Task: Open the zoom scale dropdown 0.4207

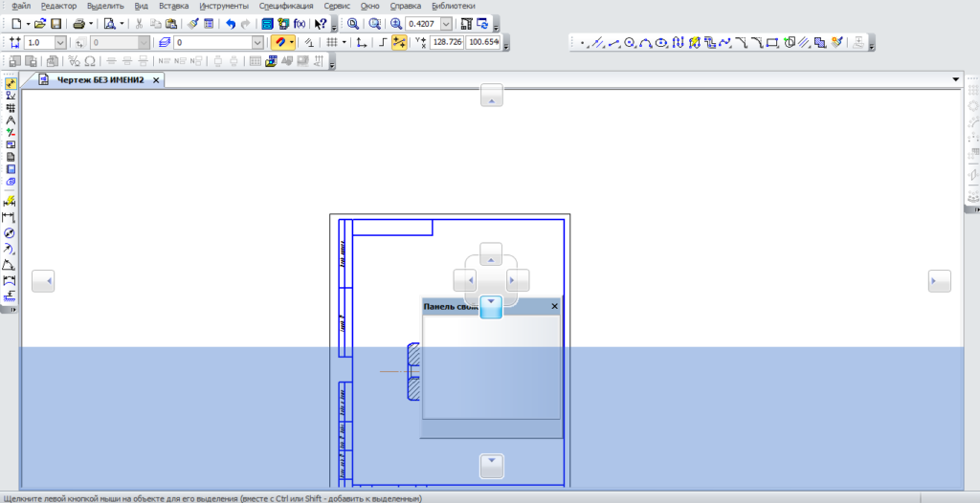Action: (446, 23)
